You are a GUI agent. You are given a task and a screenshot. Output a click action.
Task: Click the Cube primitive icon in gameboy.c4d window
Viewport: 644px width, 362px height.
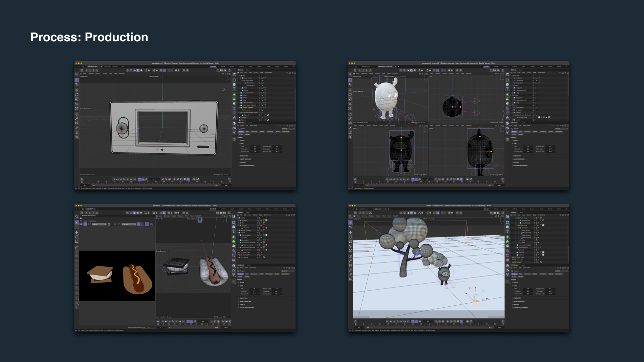point(234,84)
